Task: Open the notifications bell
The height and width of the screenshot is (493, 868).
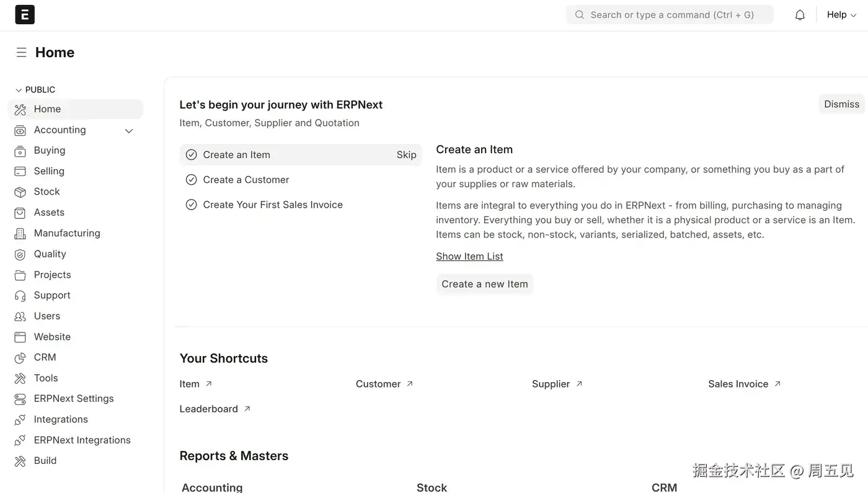Action: (x=800, y=15)
